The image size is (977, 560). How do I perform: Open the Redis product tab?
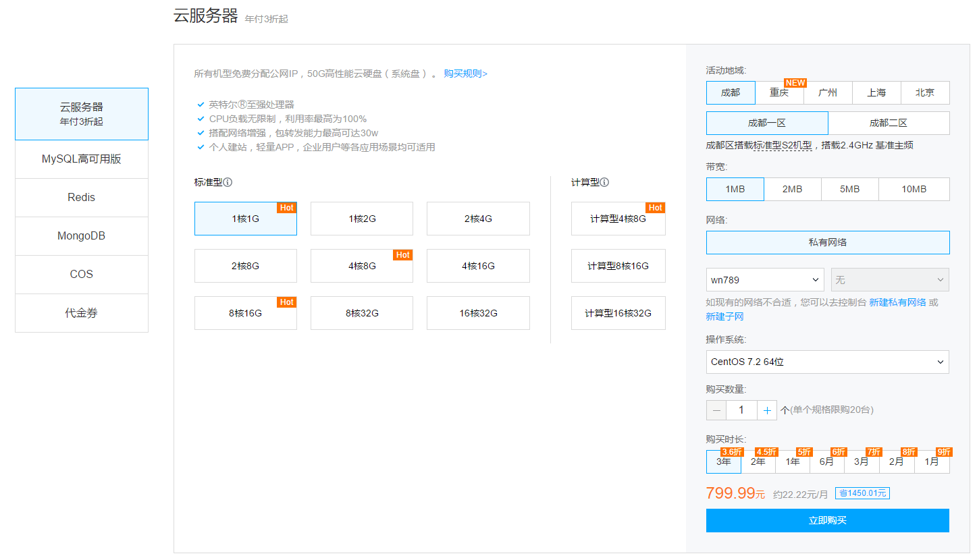[x=82, y=198]
